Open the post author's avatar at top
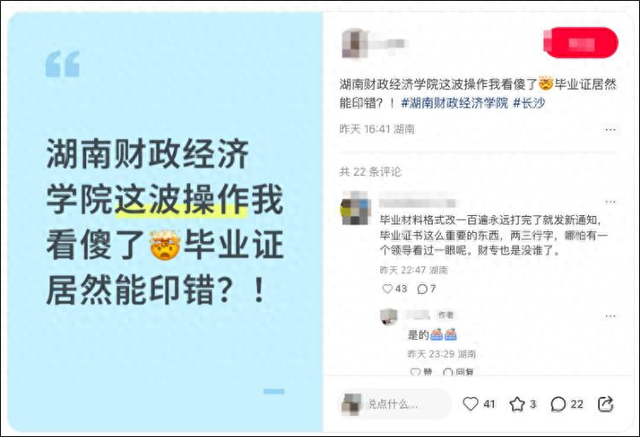Viewport: 640px width, 437px height. point(354,43)
